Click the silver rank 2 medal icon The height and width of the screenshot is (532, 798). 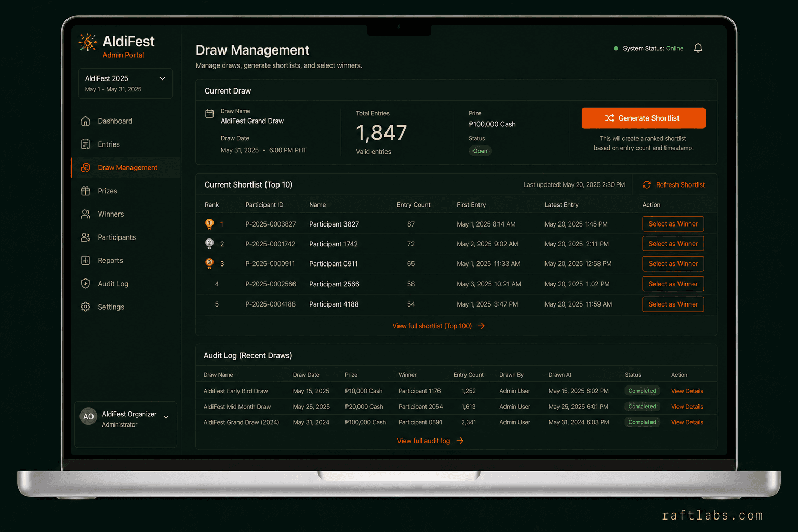[209, 244]
